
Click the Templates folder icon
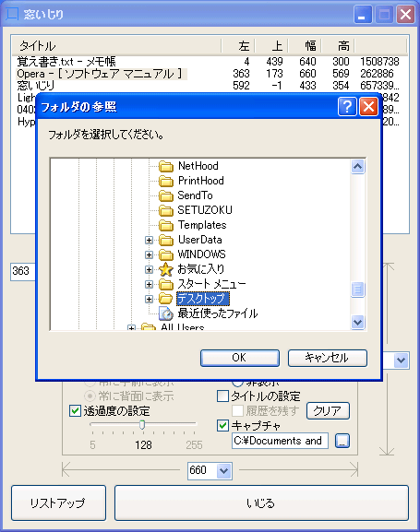click(166, 225)
